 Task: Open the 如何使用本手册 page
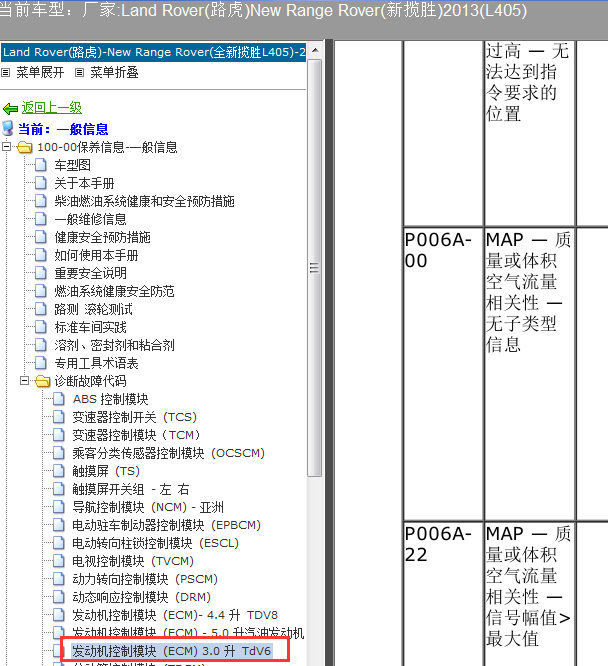pyautogui.click(x=96, y=255)
